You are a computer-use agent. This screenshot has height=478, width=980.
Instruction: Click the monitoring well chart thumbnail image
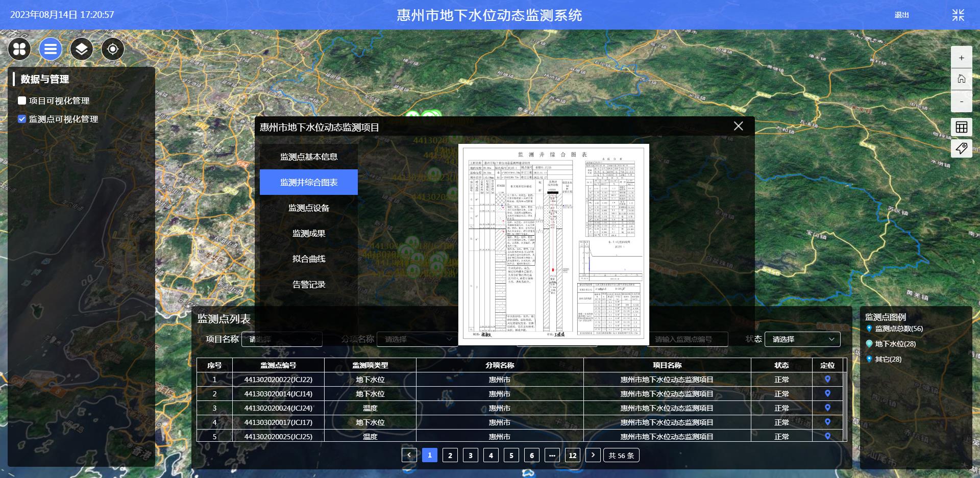553,244
